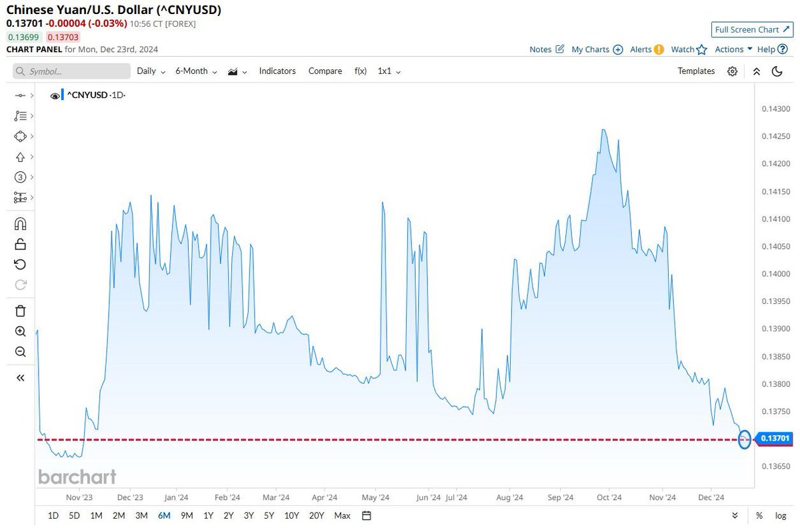Toggle the magnet snap mode
The height and width of the screenshot is (532, 800).
point(20,224)
